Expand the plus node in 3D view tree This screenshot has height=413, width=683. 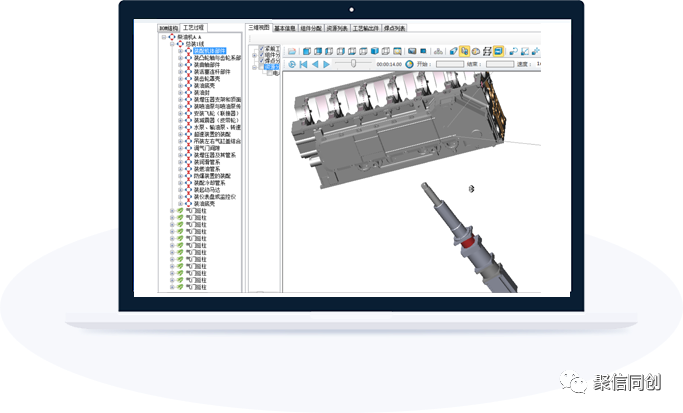(254, 56)
